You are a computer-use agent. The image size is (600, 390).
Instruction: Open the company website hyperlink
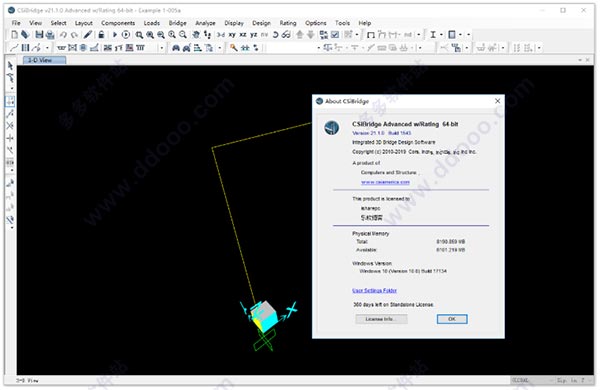coord(385,182)
